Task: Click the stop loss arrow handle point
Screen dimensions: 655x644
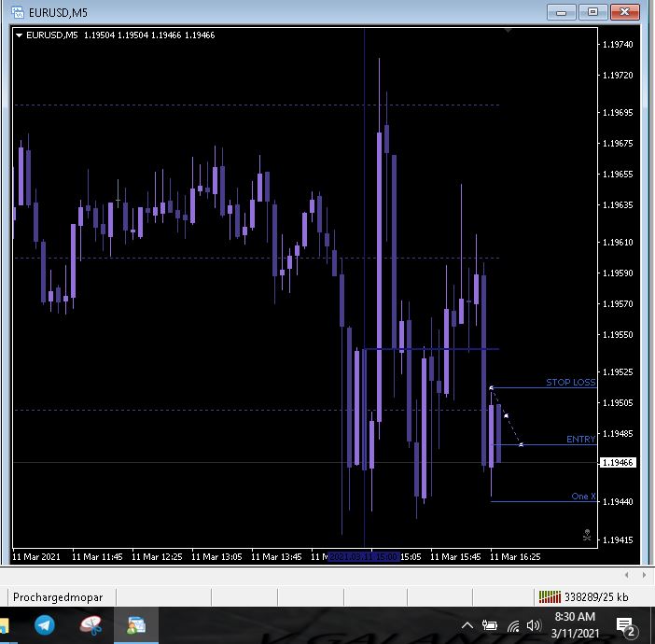Action: (x=491, y=388)
